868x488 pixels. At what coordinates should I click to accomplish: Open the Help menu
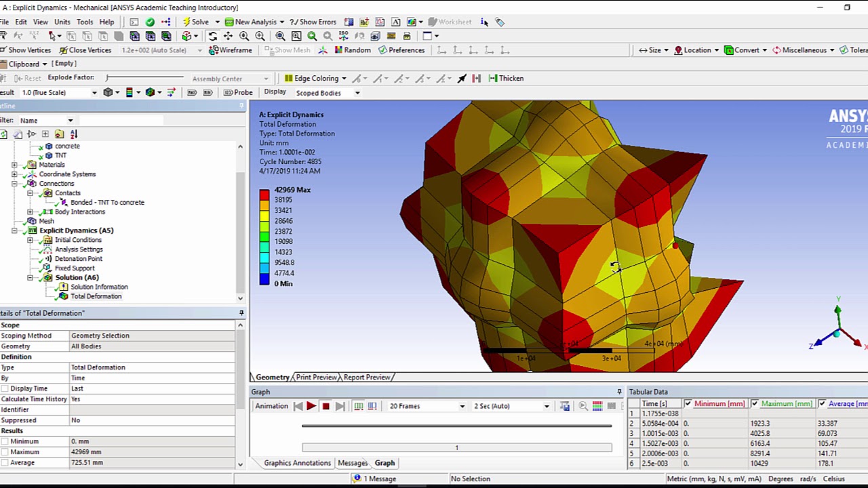click(106, 22)
